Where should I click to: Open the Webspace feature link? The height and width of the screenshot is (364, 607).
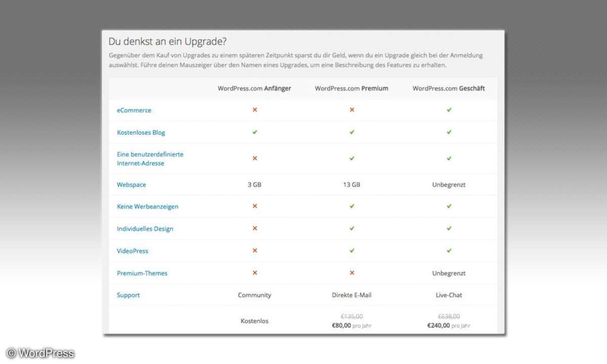(132, 185)
